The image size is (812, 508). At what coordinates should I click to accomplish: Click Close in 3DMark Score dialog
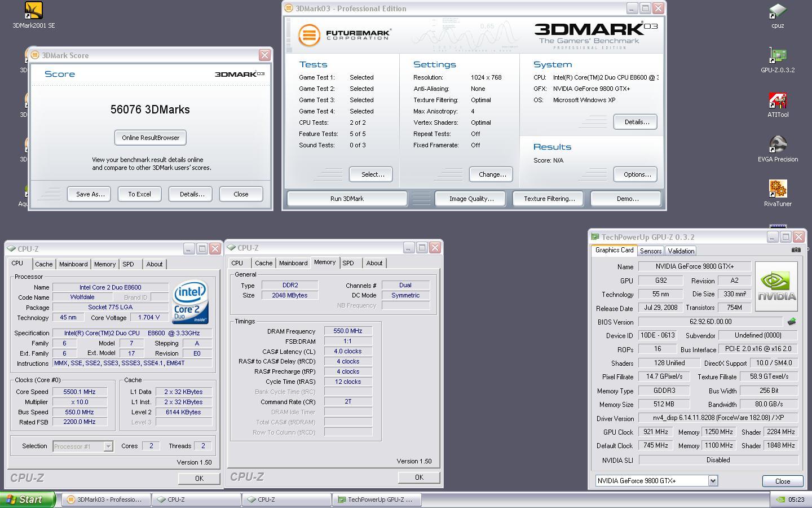(241, 194)
